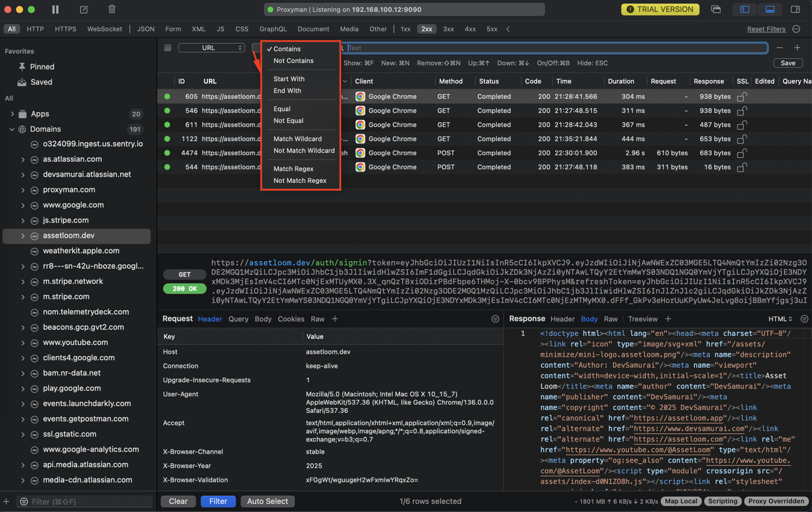Viewport: 812px width, 512px height.
Task: Expand the api.media.atlassian.com domain
Action: coord(23,465)
